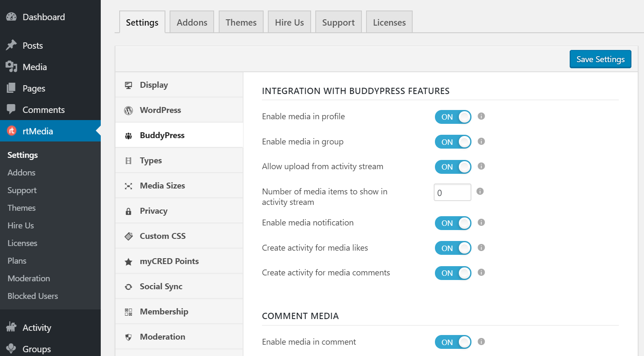Image resolution: width=644 pixels, height=356 pixels.
Task: Click the info icon next to media notification
Action: pos(481,222)
